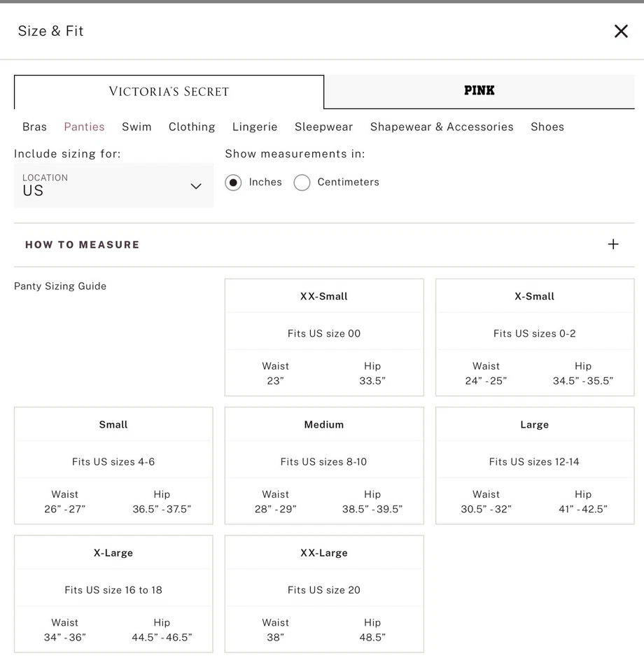Open the Clothing category
The height and width of the screenshot is (672, 644).
click(x=192, y=127)
